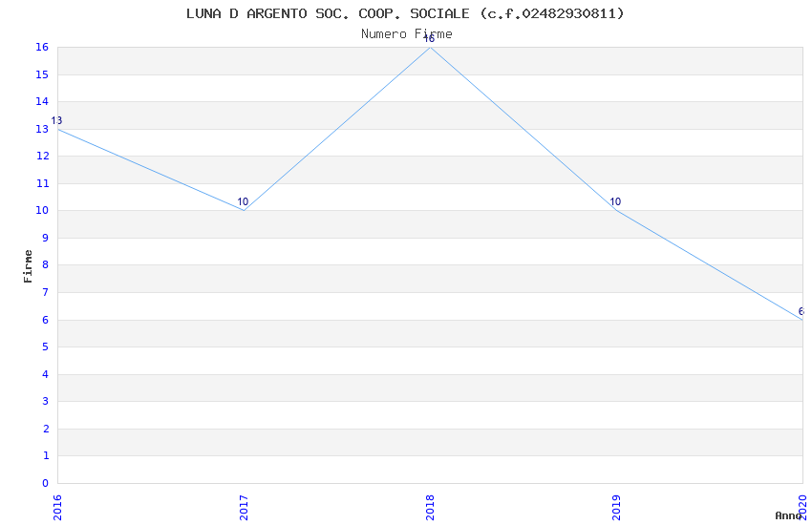Click the y-axis tick label 12
This screenshot has width=812, height=525.
[x=42, y=157]
